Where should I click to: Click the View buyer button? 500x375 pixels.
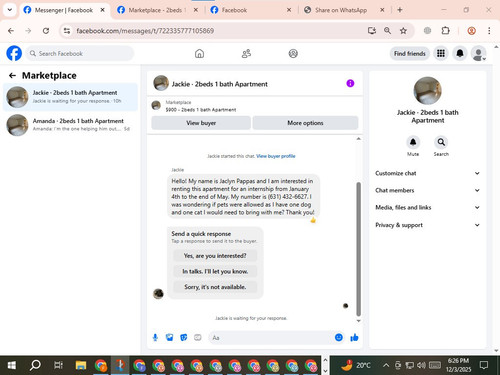(x=201, y=123)
